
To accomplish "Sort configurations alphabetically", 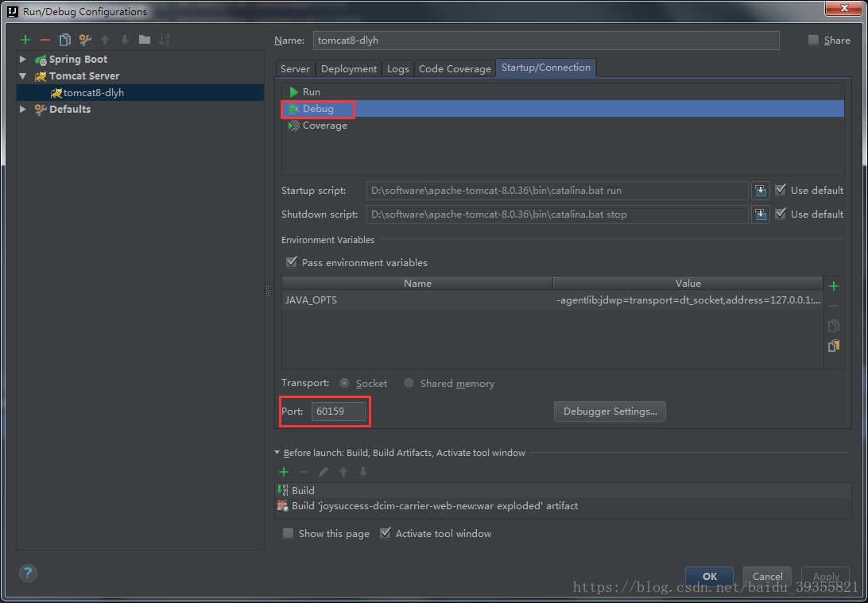I will point(165,40).
